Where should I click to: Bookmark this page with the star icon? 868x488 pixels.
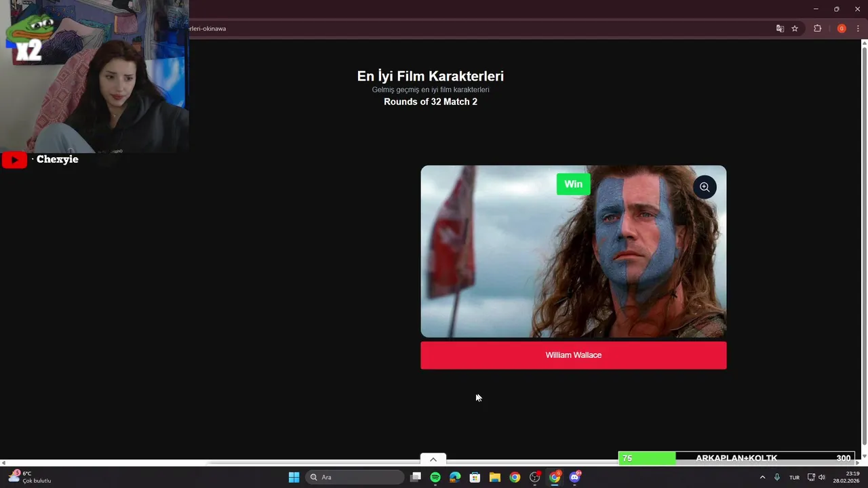pos(795,28)
